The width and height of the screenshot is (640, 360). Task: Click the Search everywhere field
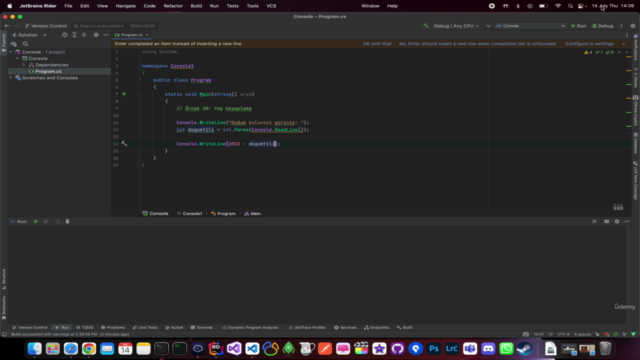click(x=114, y=26)
